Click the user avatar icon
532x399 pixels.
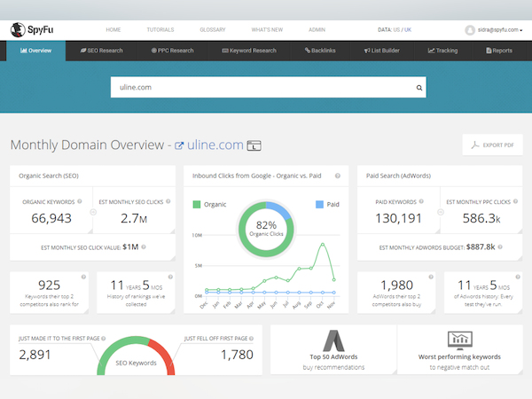pyautogui.click(x=470, y=30)
